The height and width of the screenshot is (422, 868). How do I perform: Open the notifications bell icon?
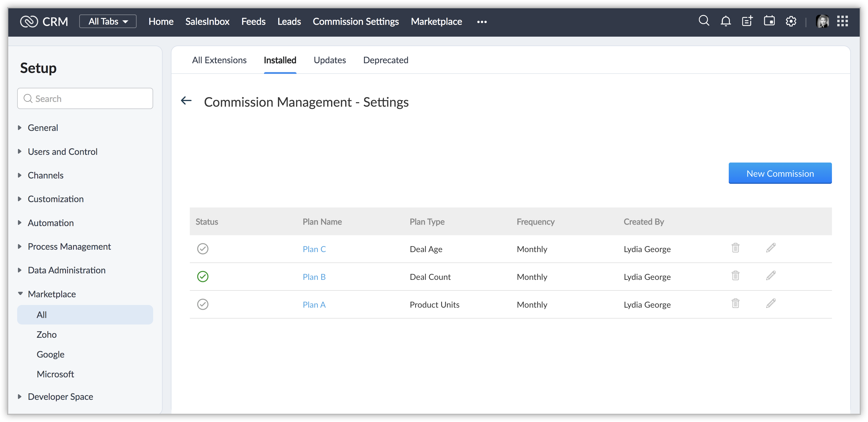pos(726,21)
